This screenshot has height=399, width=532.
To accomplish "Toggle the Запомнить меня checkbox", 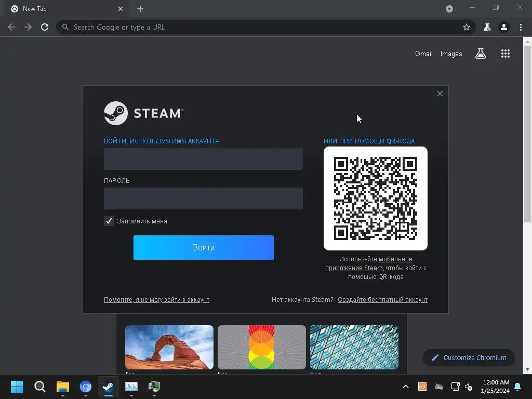I will tap(109, 221).
